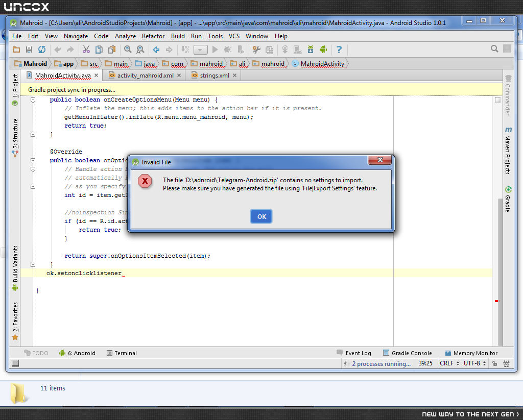The width and height of the screenshot is (523, 420).
Task: Open Android Device Monitor icon
Action: click(x=323, y=50)
